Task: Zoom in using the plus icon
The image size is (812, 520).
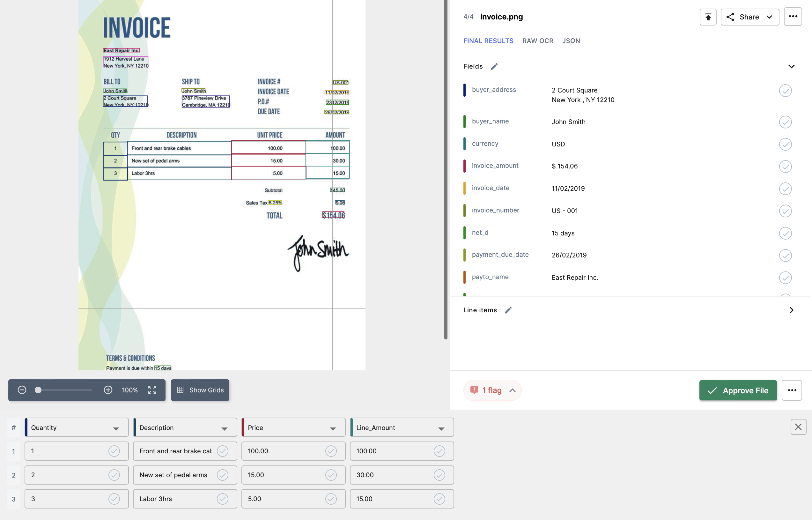Action: click(108, 390)
